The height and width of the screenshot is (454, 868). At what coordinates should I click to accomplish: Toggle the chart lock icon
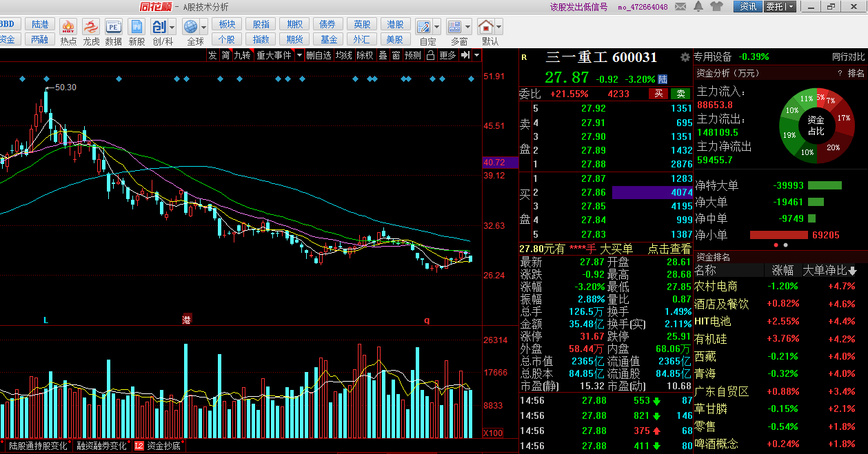pyautogui.click(x=430, y=55)
